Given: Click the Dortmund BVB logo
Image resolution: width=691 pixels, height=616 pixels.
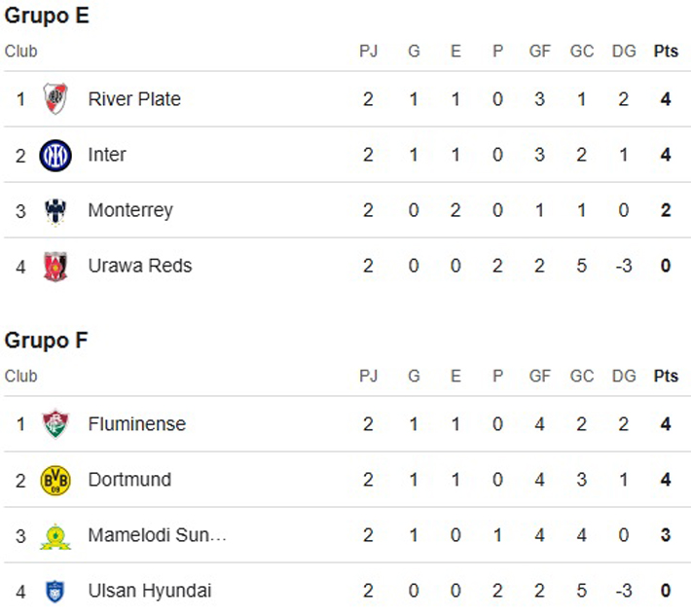Looking at the screenshot, I should 55,480.
